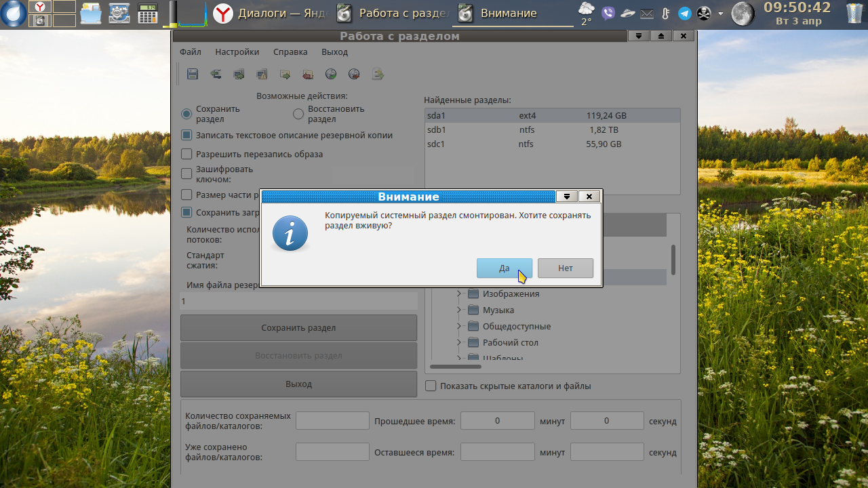868x488 pixels.
Task: Click the floppy disk save icon in toolbar
Action: [x=193, y=74]
